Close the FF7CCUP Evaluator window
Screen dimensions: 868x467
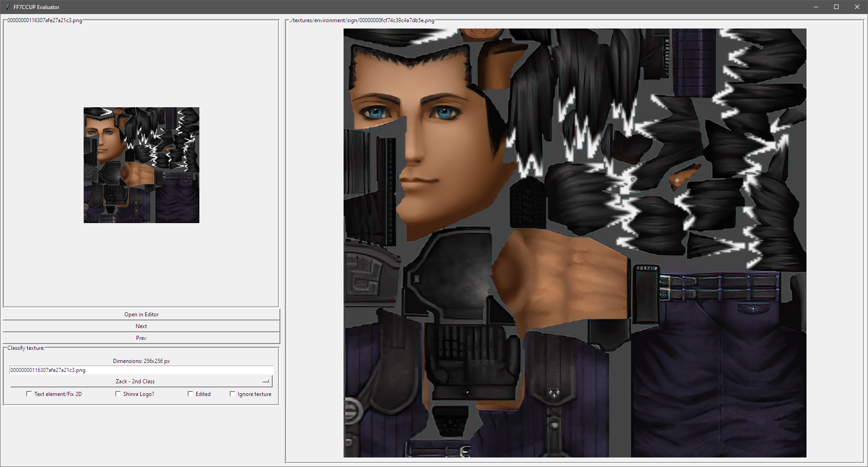pyautogui.click(x=857, y=7)
